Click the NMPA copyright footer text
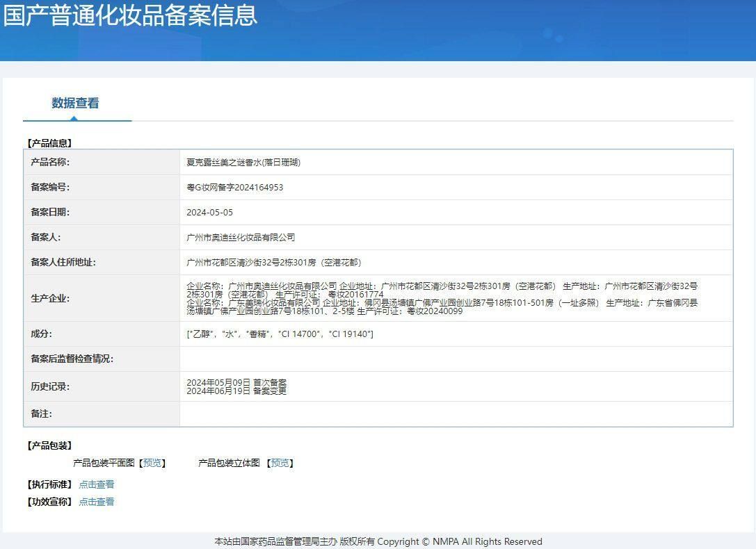The height and width of the screenshot is (549, 756). tap(378, 541)
